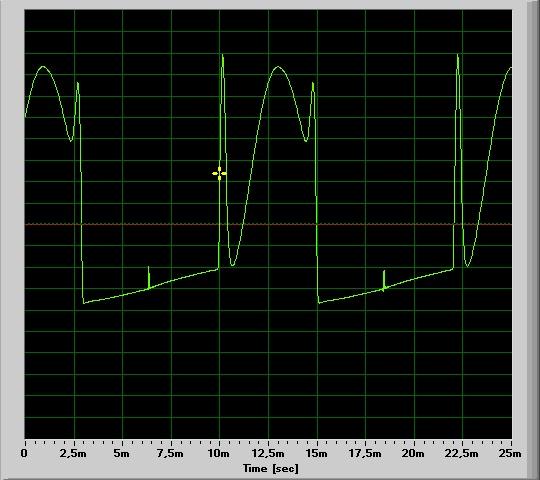Select the 5m tick label
Viewport: 540px width, 480px height.
122,453
